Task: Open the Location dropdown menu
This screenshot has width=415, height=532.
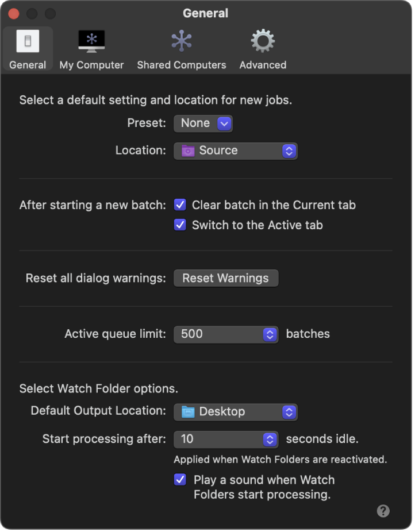Action: (x=235, y=151)
